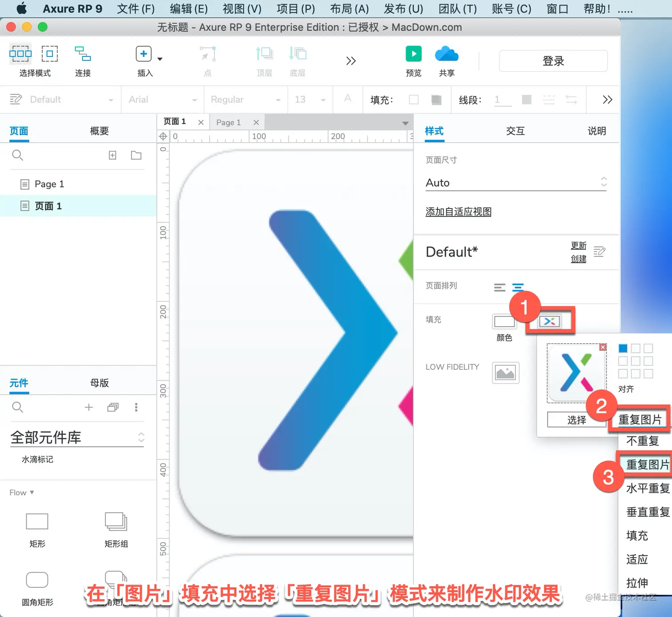Click the ruler origin crosshair icon
The height and width of the screenshot is (617, 672).
tap(163, 136)
